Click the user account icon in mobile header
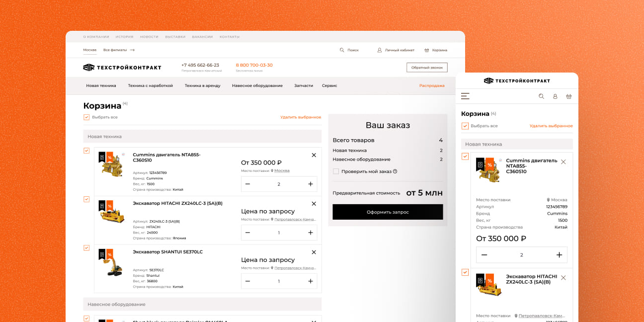 click(555, 96)
